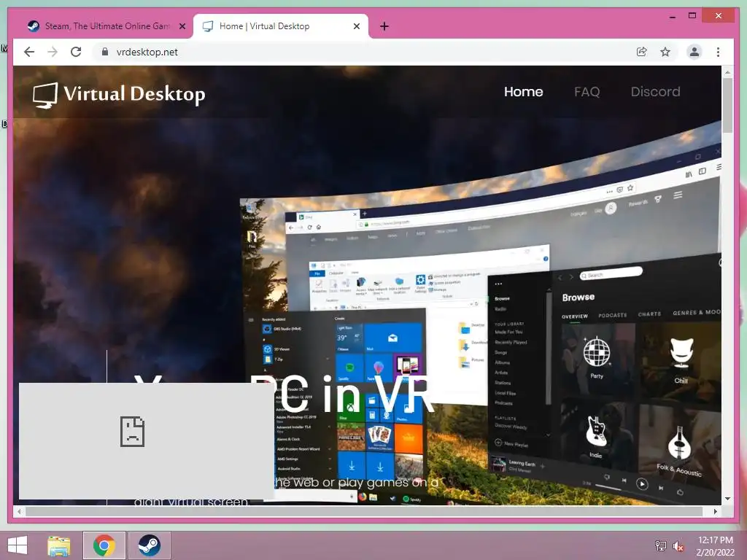
Task: Go back to the previous page
Action: 29,52
